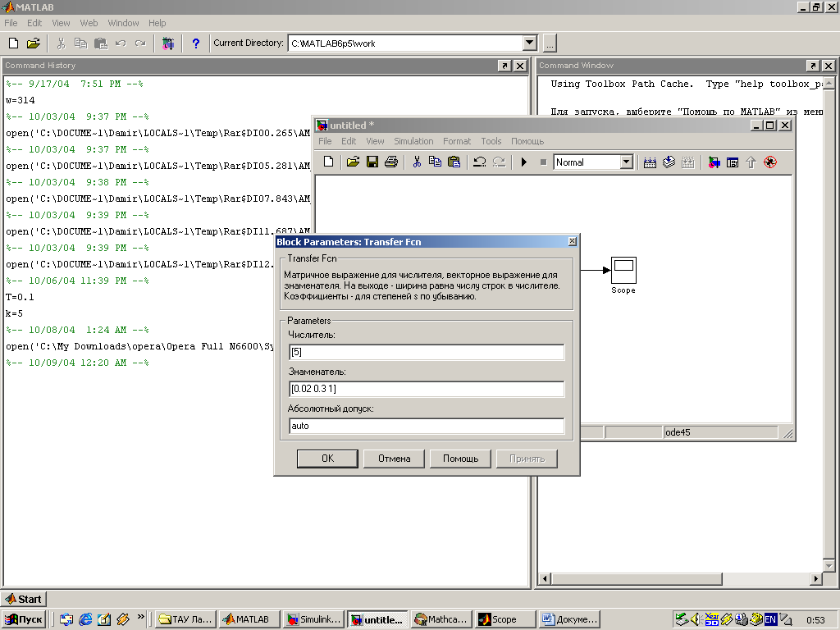Click the Debug icon in the Simulink toolbar

pyautogui.click(x=769, y=162)
